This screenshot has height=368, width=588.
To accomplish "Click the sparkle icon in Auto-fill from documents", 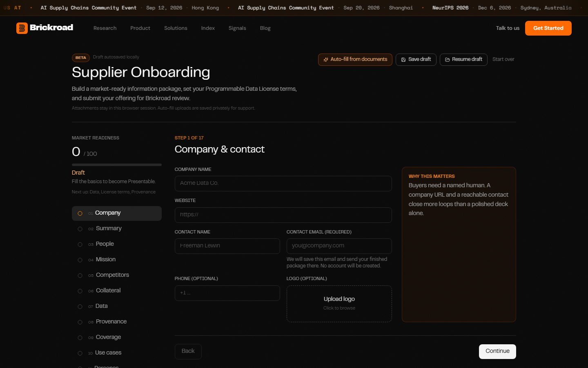I will [326, 60].
